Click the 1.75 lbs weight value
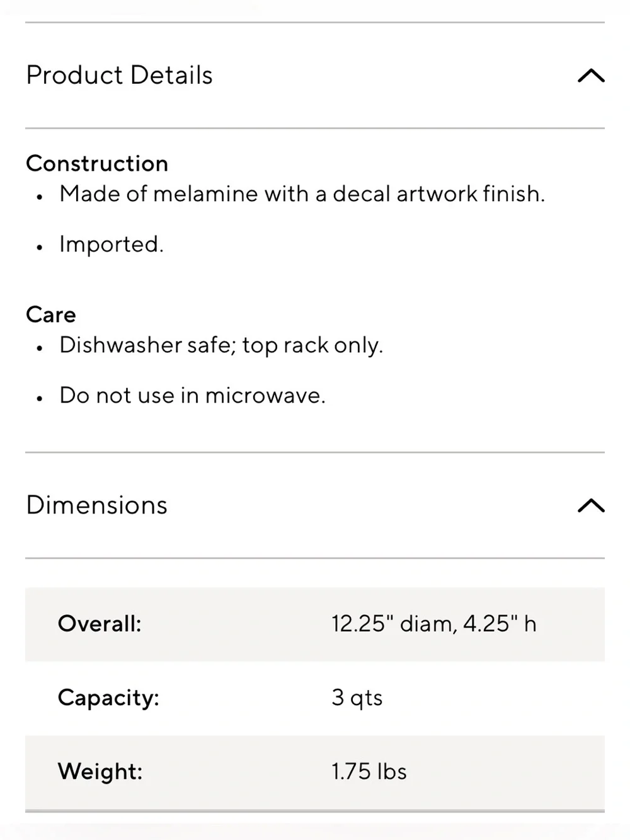Viewport: 630px width, 840px height. coord(369,771)
